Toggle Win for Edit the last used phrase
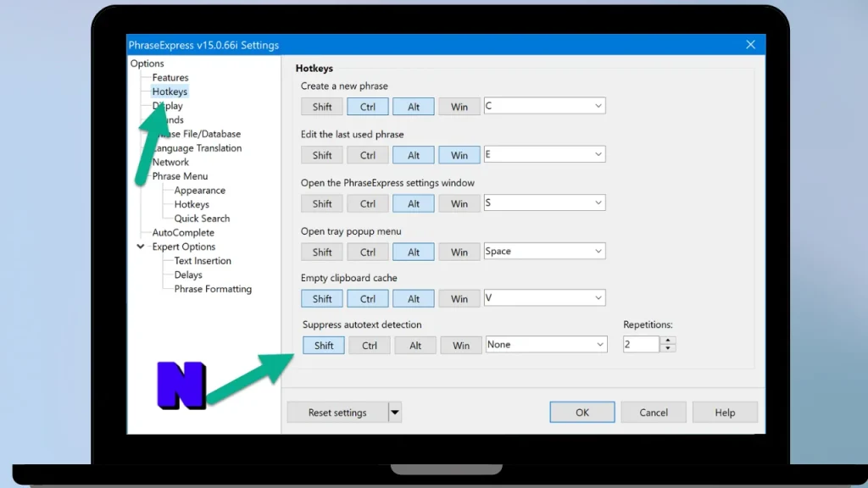 point(459,156)
